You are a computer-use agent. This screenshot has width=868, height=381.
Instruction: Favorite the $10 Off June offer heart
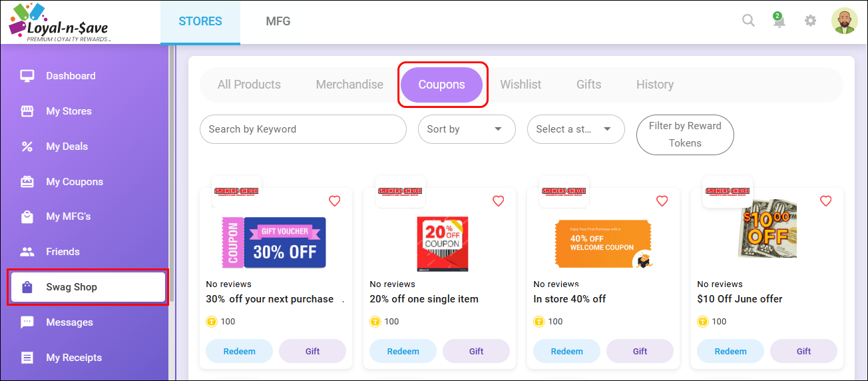point(826,200)
